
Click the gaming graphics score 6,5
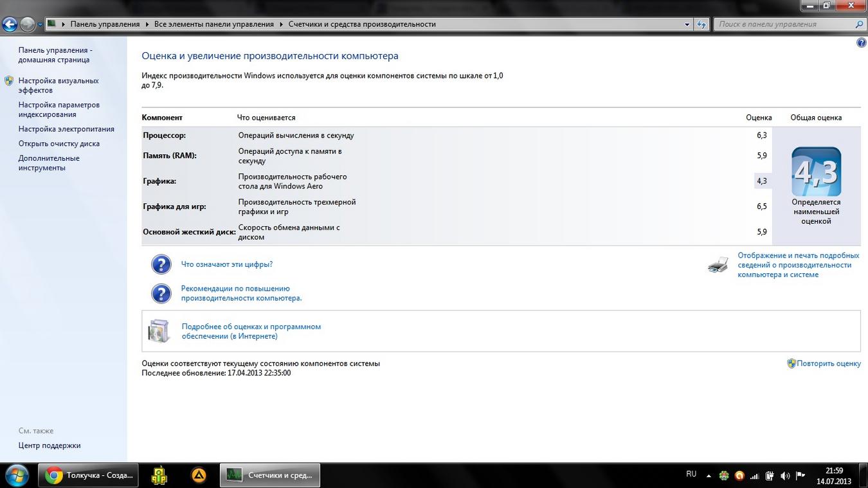pos(762,206)
